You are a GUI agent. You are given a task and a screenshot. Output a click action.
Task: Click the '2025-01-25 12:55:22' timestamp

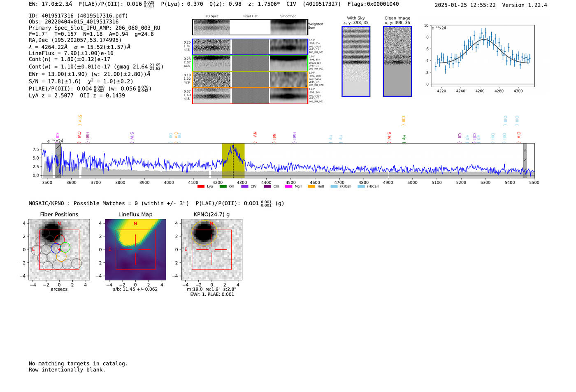465,5
